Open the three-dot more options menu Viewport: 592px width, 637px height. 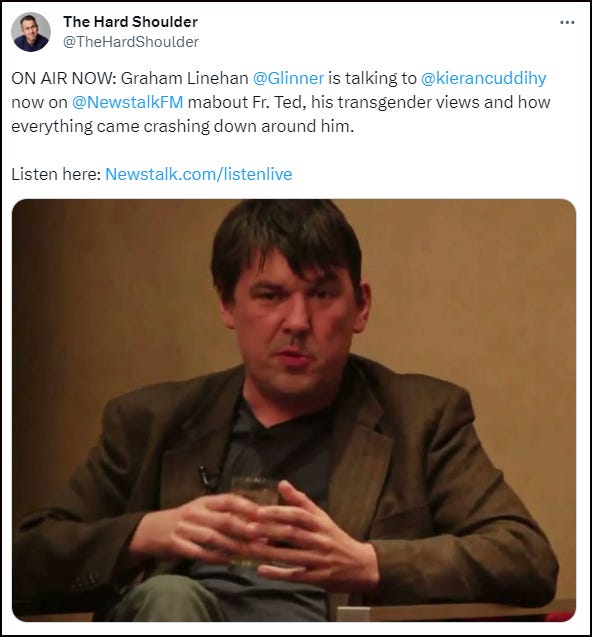[x=567, y=22]
